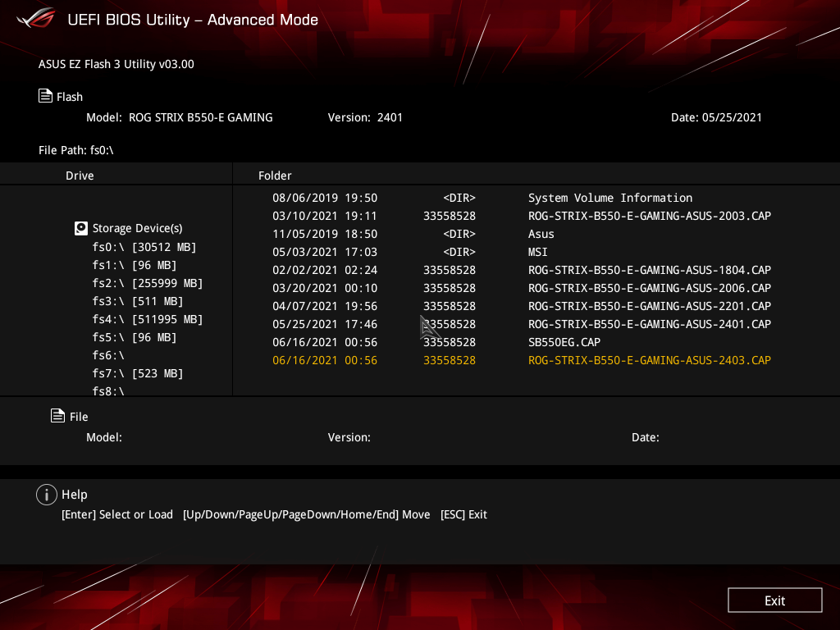This screenshot has width=840, height=630.
Task: Click Model ROG STRIX B550-E GAMING text
Action: [180, 117]
